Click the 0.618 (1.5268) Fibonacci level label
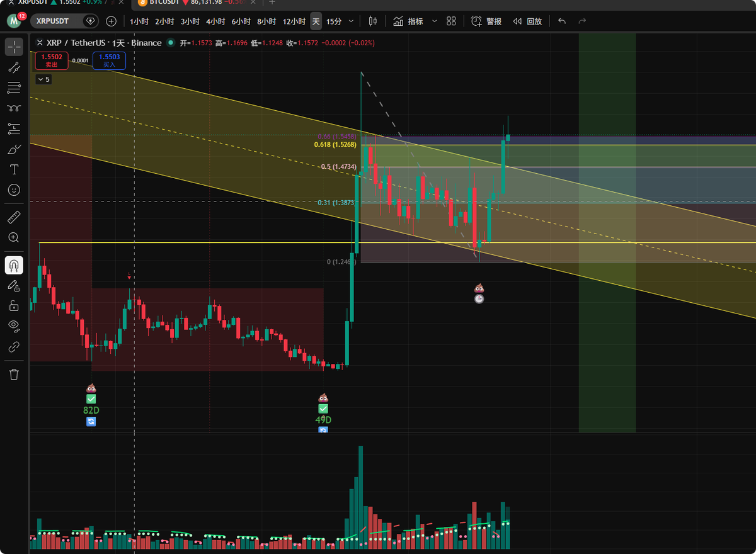Image resolution: width=756 pixels, height=554 pixels. 336,145
